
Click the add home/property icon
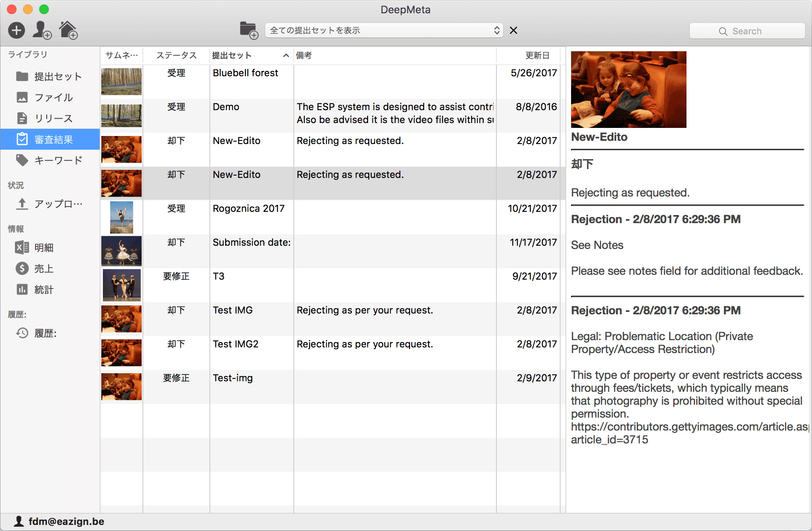[68, 30]
